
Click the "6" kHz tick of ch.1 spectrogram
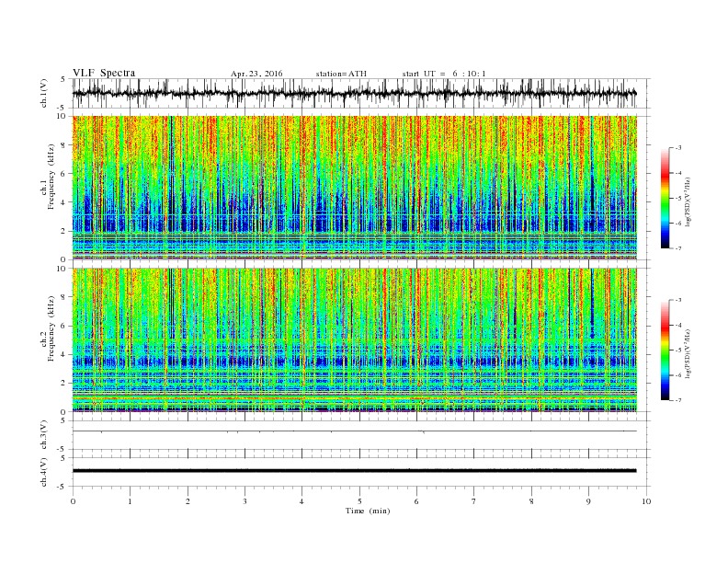pyautogui.click(x=64, y=174)
